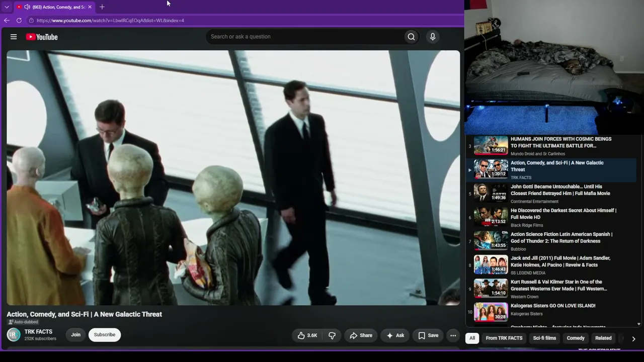Save the video to a playlist
The height and width of the screenshot is (362, 644).
pos(428,335)
